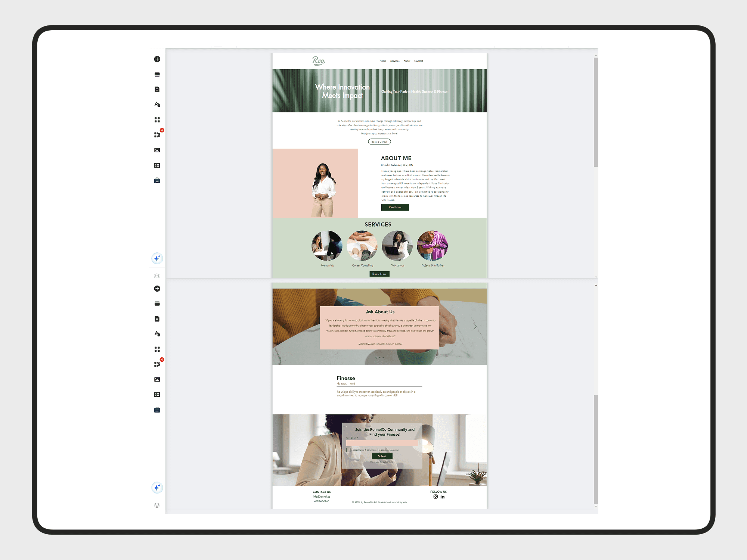Open Pages & Menu in the upper editor sidebar

point(157,90)
